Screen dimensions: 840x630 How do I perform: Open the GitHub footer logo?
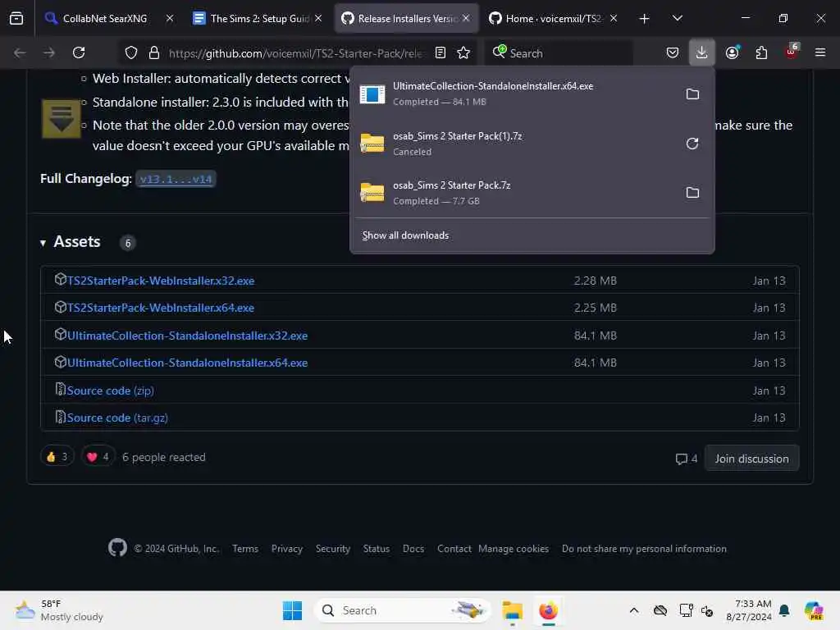[117, 548]
